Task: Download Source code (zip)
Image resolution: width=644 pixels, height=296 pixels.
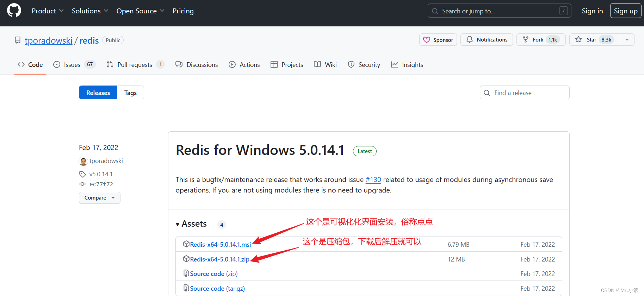Action: pos(214,274)
